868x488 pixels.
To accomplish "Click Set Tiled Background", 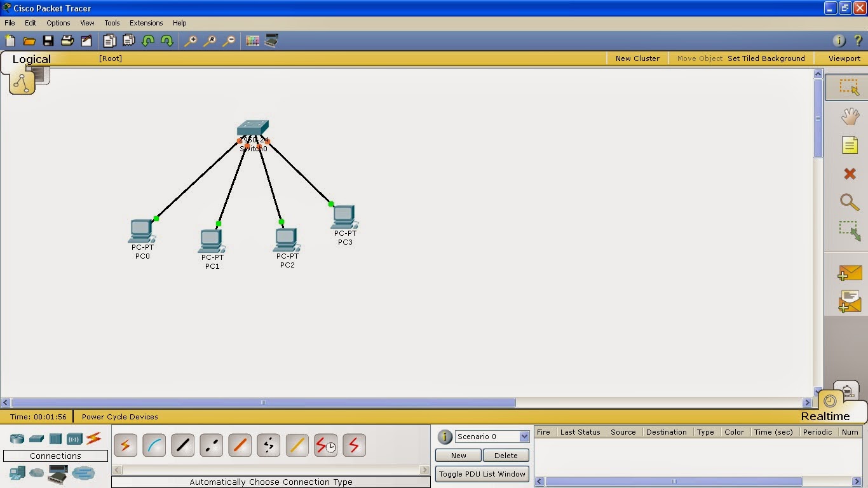I will tap(766, 58).
